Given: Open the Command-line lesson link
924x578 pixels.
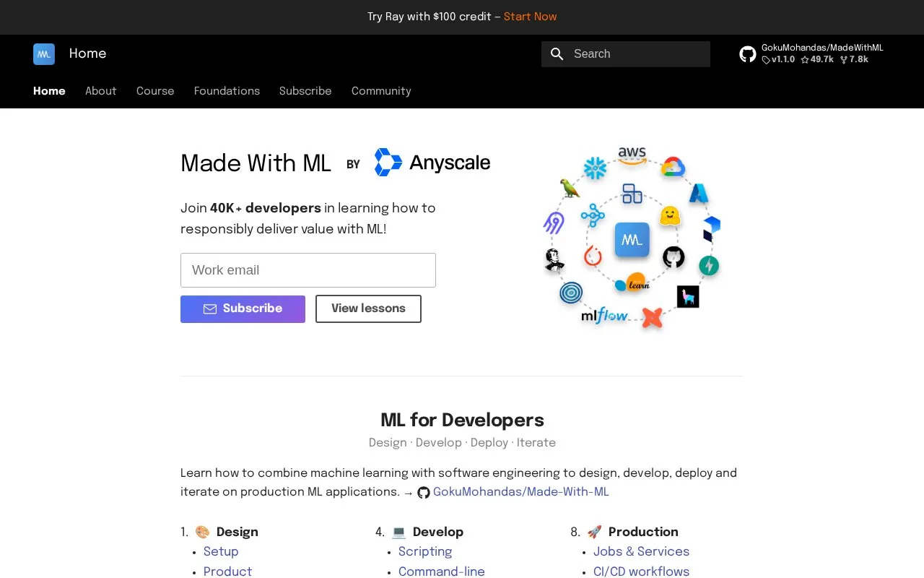Looking at the screenshot, I should tap(442, 571).
